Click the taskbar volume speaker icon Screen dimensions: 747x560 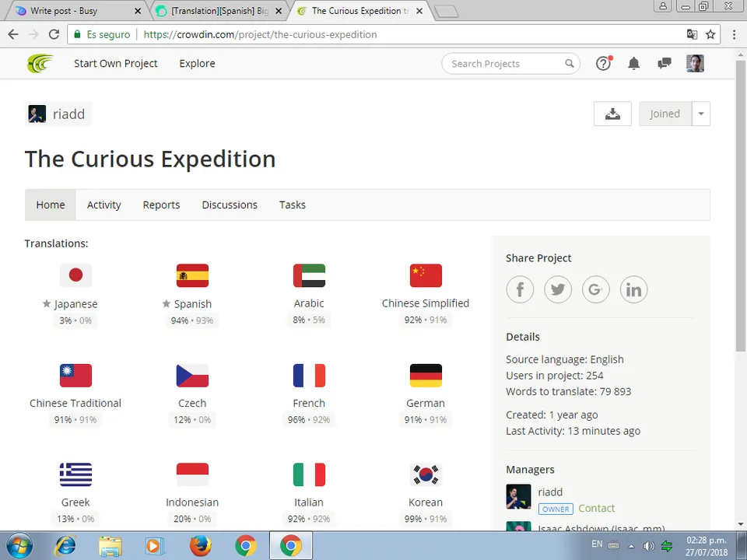(648, 546)
